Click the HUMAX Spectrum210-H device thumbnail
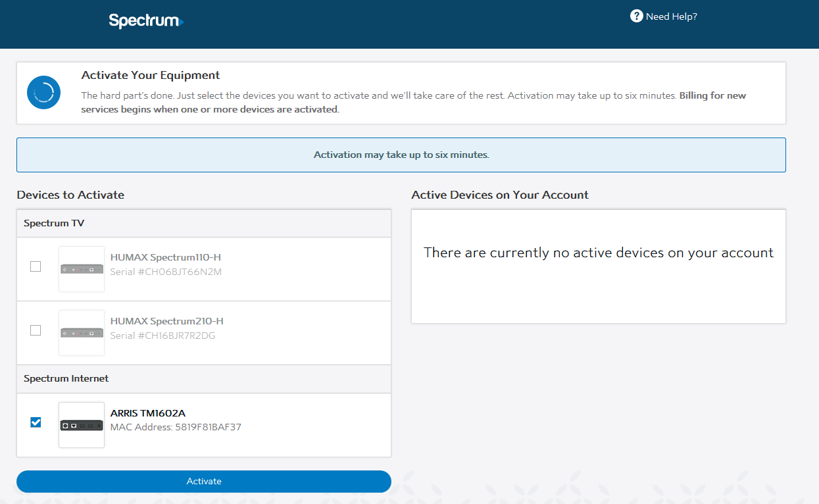This screenshot has width=819, height=504. [x=82, y=333]
